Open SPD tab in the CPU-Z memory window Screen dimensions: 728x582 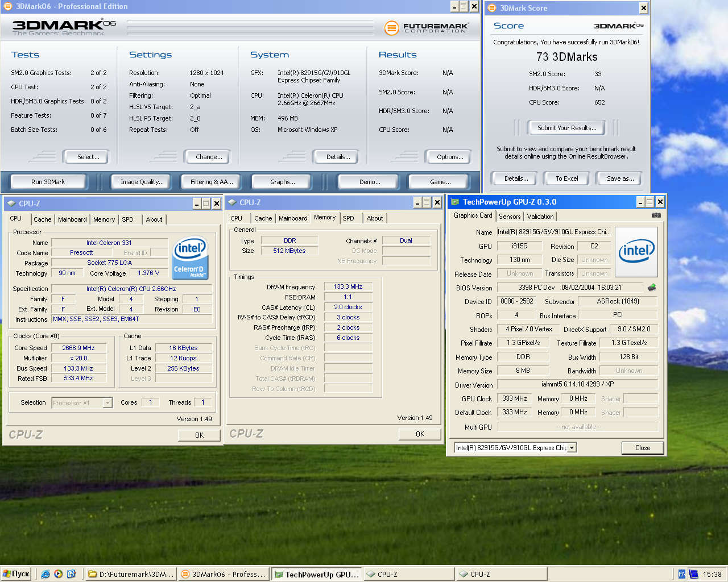(x=349, y=218)
